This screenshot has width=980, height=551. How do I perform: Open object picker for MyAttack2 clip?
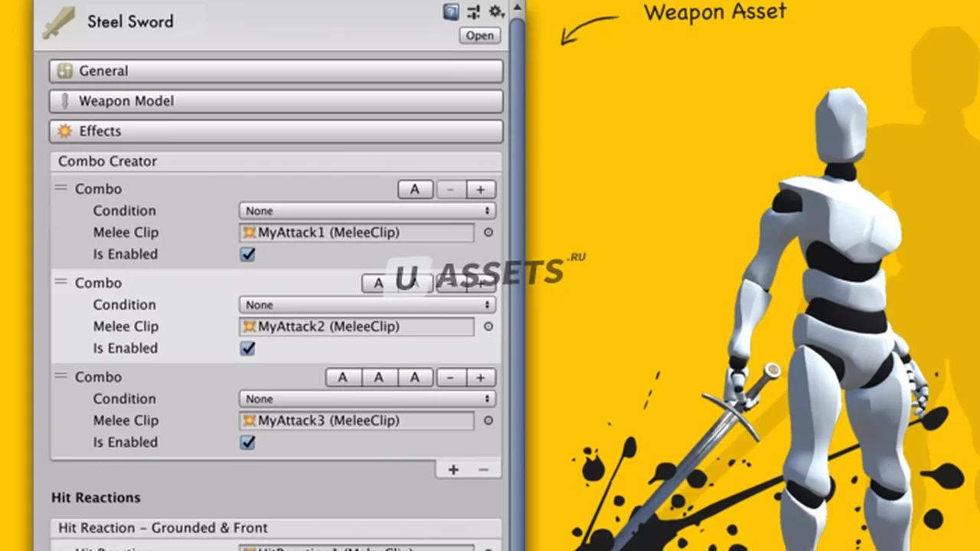click(488, 327)
